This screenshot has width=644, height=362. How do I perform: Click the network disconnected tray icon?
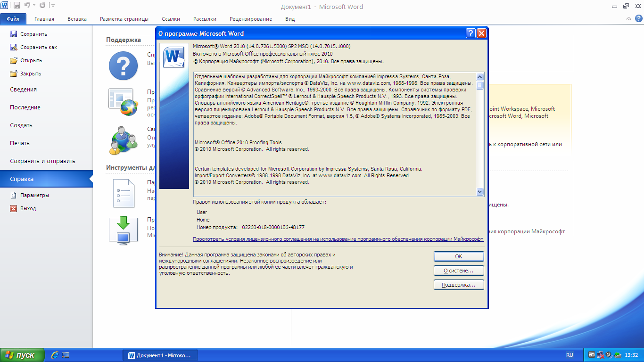tap(600, 355)
